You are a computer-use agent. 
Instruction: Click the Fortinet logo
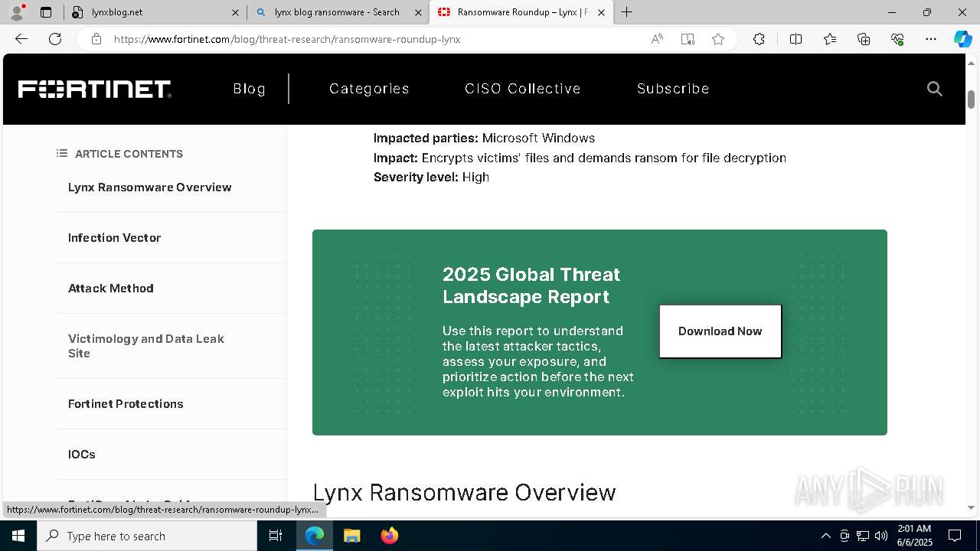tap(94, 89)
